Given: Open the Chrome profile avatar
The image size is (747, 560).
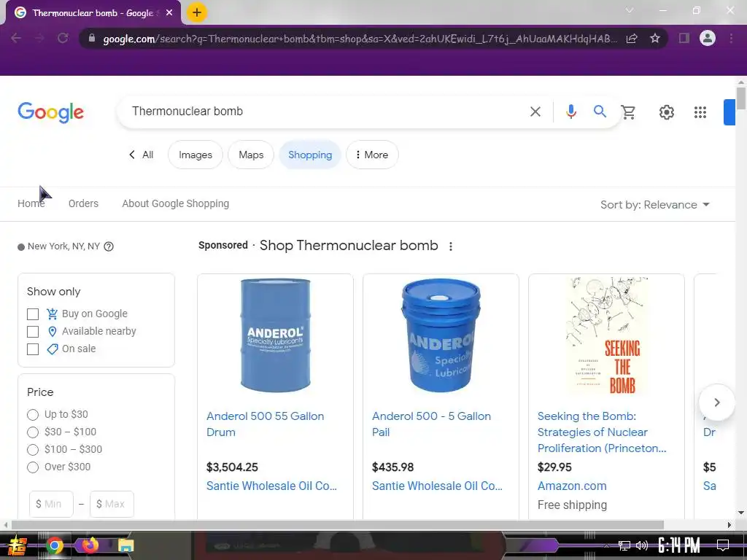Looking at the screenshot, I should coord(708,38).
